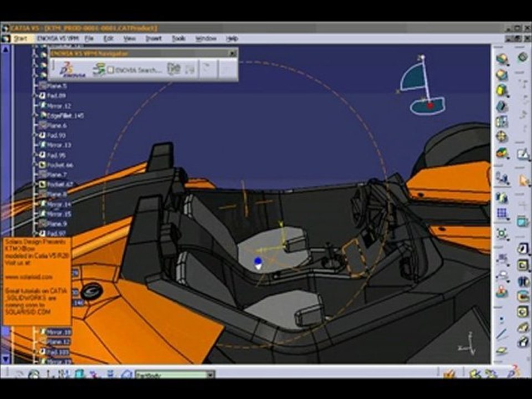Click the Point reference element icon
This screenshot has width=532, height=399.
click(x=502, y=319)
